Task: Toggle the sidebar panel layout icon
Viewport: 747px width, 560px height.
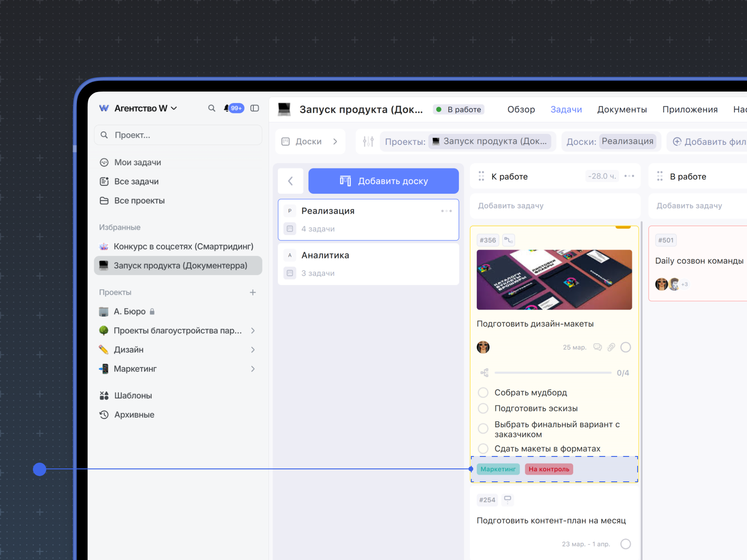Action: pos(255,108)
